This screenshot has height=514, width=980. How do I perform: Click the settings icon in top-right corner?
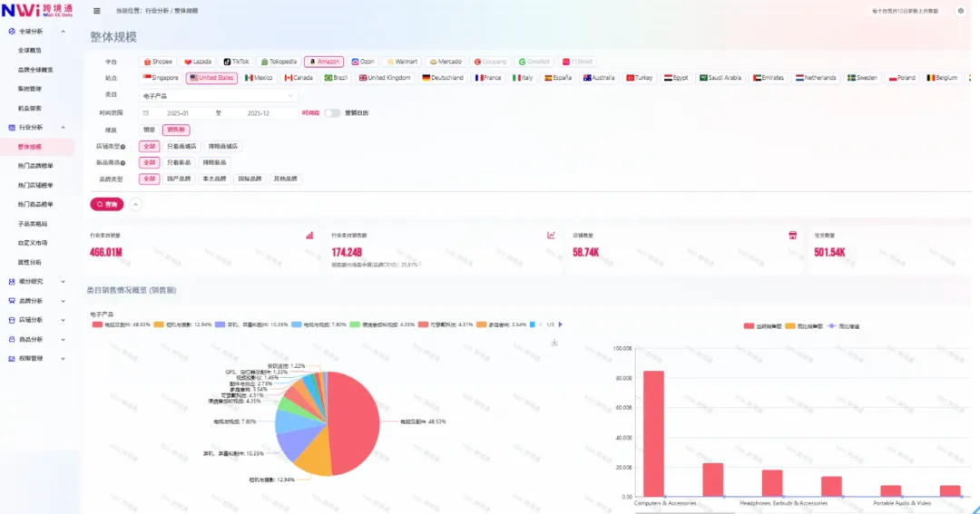click(x=960, y=11)
